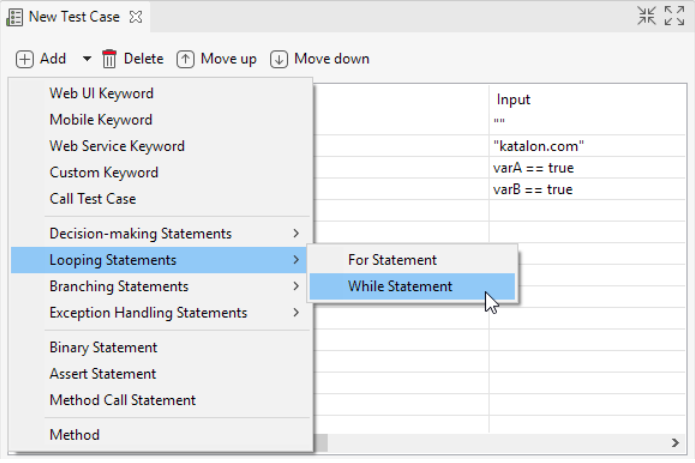Click the collapse arrows icon at top right
Screen dimensions: 695x463
[x=647, y=15]
